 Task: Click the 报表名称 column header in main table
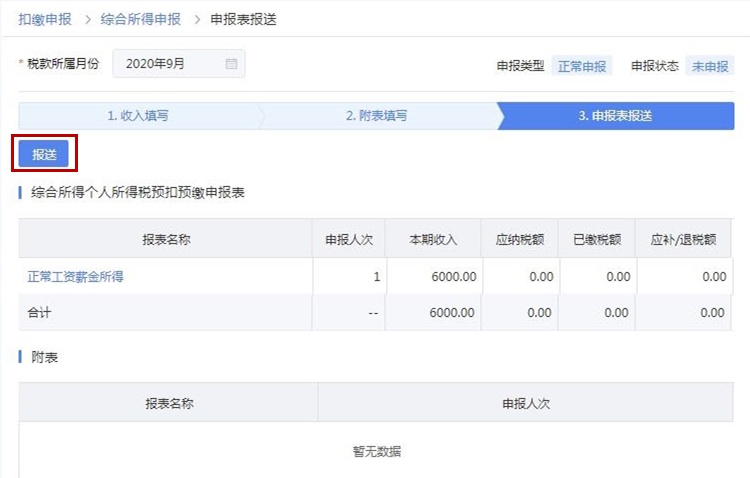point(166,239)
